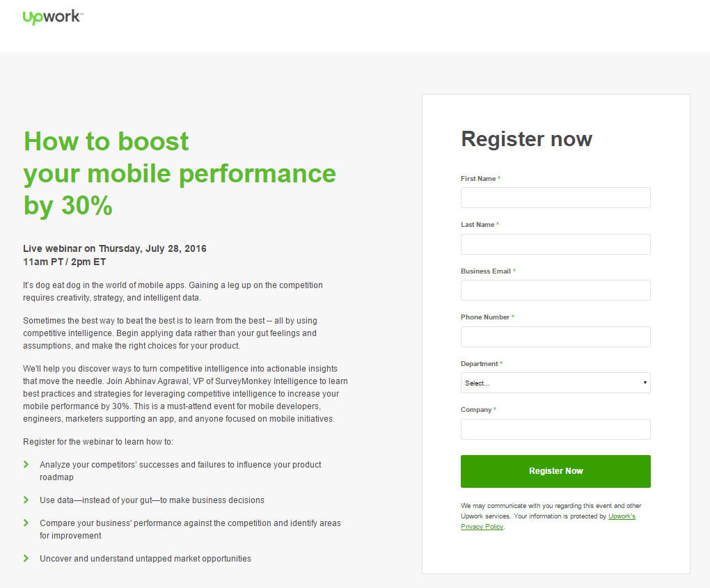Image resolution: width=710 pixels, height=588 pixels.
Task: Click the Department dropdown arrow
Action: [x=645, y=383]
